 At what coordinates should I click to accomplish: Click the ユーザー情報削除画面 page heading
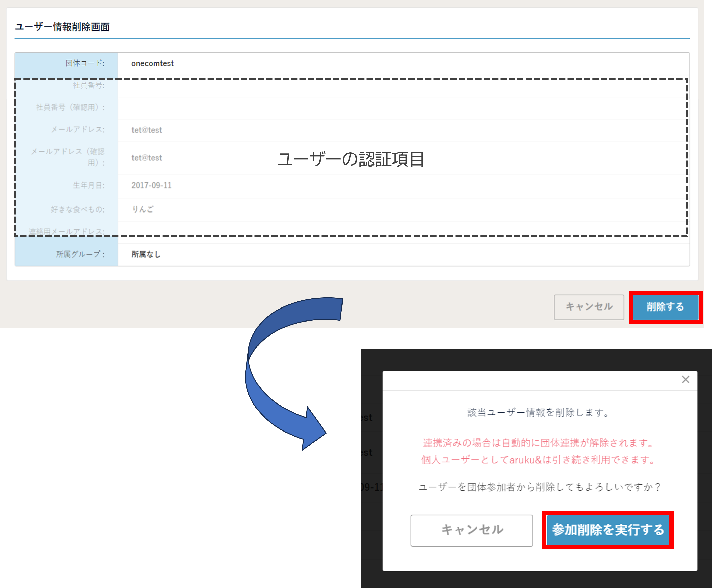[x=62, y=27]
